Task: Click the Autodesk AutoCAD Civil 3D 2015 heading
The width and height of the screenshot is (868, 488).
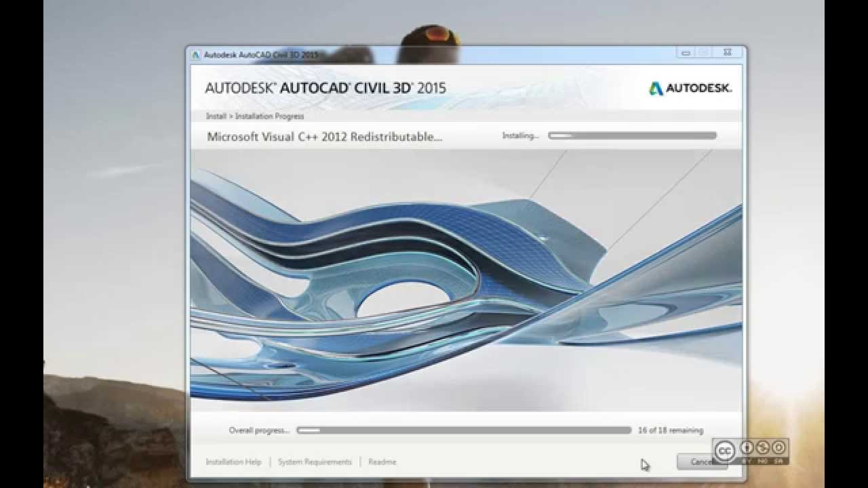Action: (x=325, y=87)
